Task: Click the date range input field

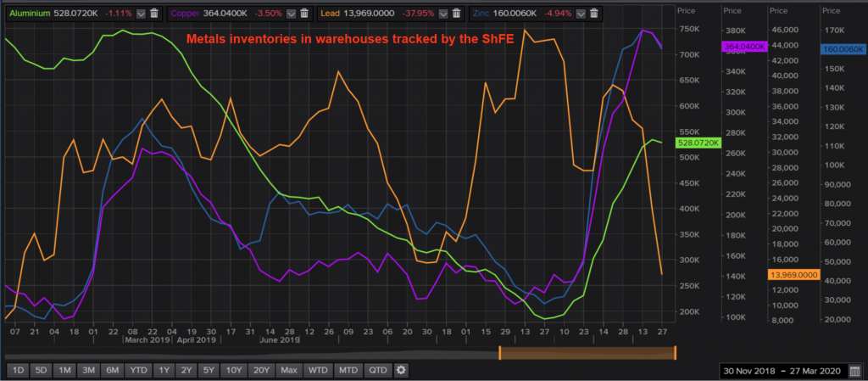Action: click(780, 370)
